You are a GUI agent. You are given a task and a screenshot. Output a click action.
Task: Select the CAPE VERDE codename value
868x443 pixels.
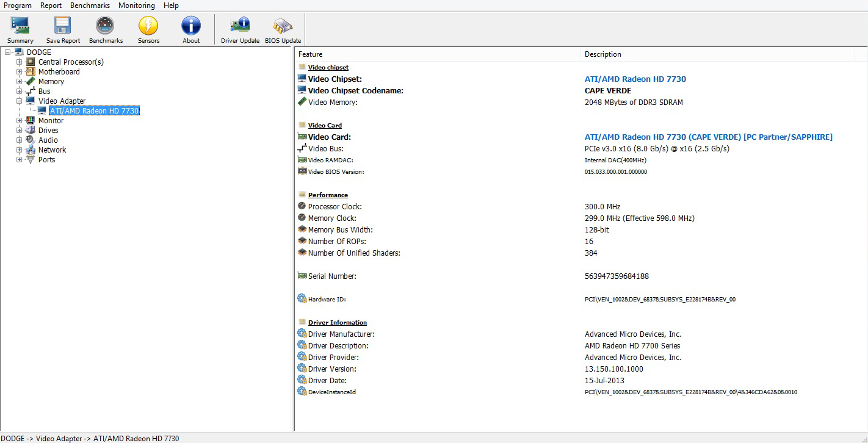[x=608, y=90]
